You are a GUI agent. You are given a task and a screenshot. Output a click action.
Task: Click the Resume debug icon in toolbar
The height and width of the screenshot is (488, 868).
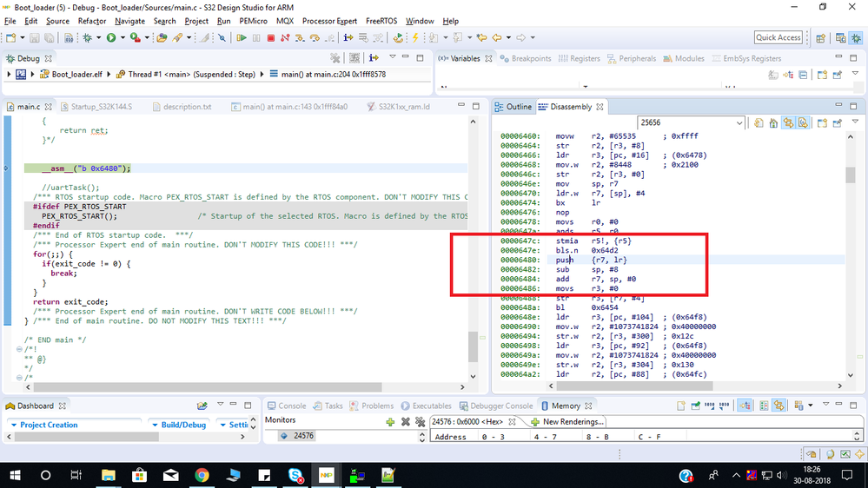tap(242, 37)
